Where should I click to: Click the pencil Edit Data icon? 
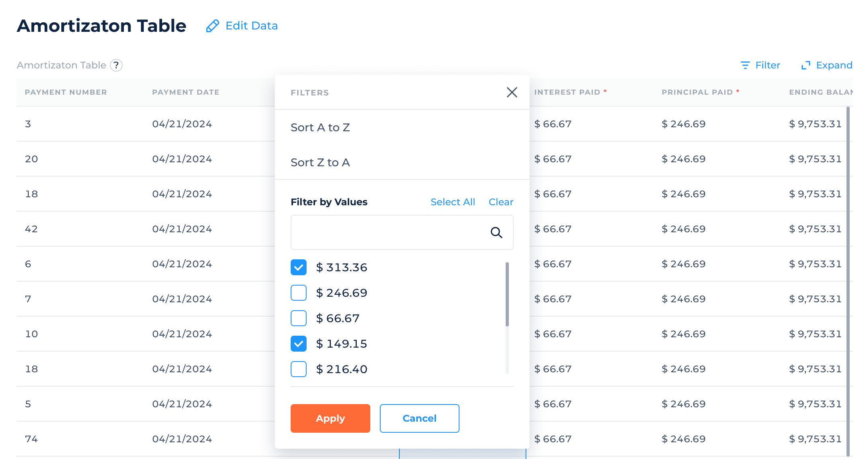pyautogui.click(x=213, y=26)
